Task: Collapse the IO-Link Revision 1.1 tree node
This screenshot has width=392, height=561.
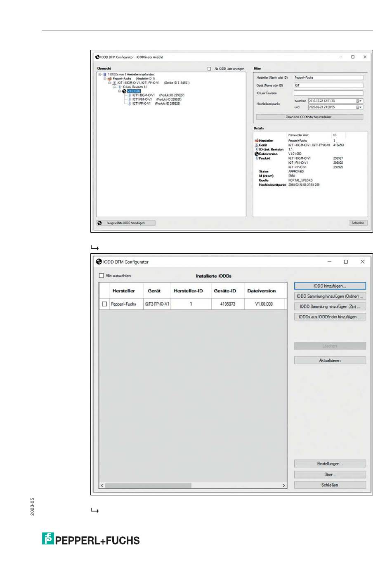Action: [115, 87]
